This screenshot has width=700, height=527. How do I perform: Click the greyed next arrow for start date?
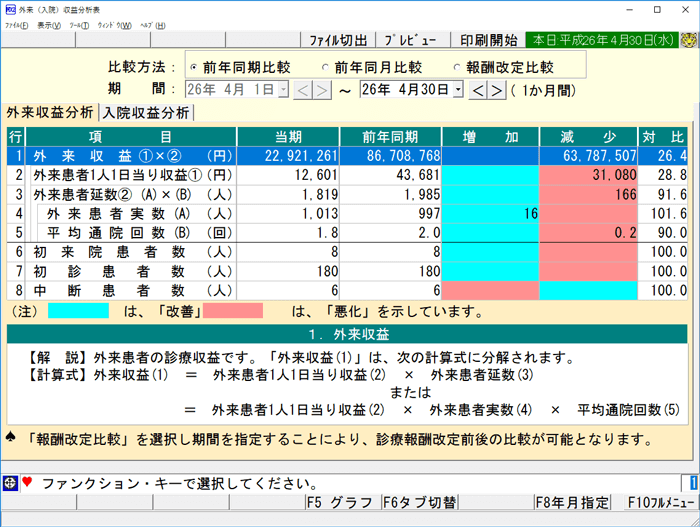click(320, 91)
